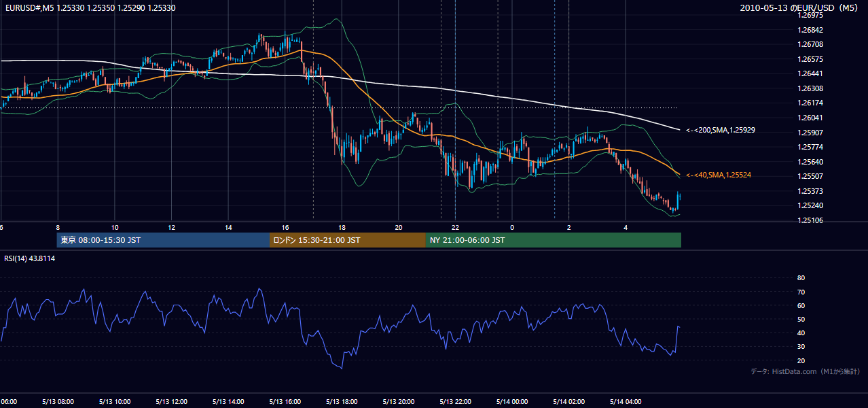Click the 5/14 02:00 time label
The width and height of the screenshot is (868, 408).
[568, 401]
